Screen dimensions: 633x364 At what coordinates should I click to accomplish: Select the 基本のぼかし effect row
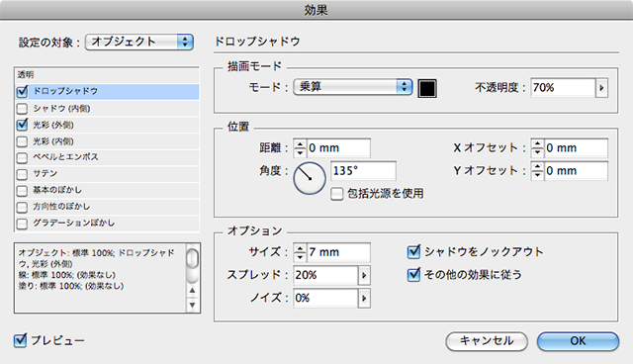107,191
